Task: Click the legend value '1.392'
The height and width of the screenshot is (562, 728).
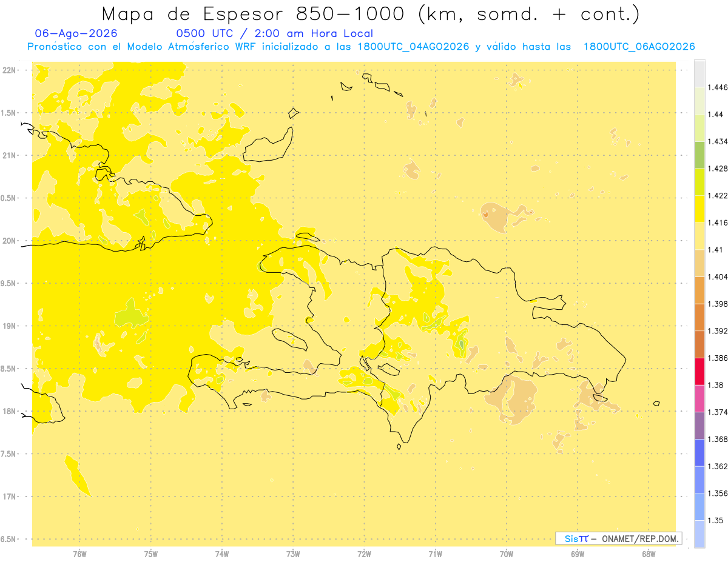Action: coord(718,331)
